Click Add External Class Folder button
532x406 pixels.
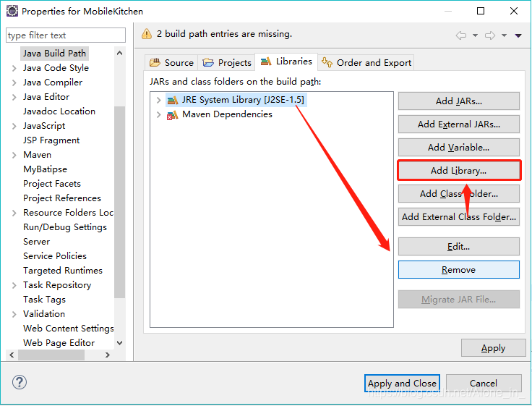point(459,216)
